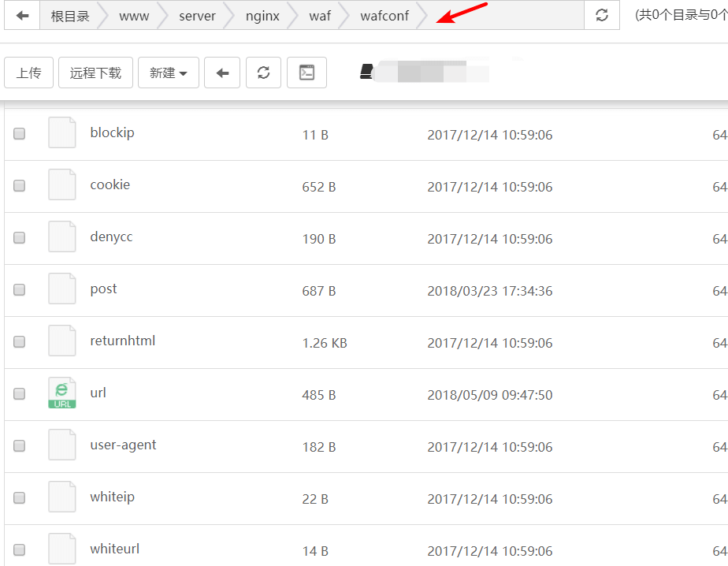This screenshot has width=728, height=566.
Task: Navigate to 根目录 in the breadcrumb
Action: pyautogui.click(x=70, y=16)
